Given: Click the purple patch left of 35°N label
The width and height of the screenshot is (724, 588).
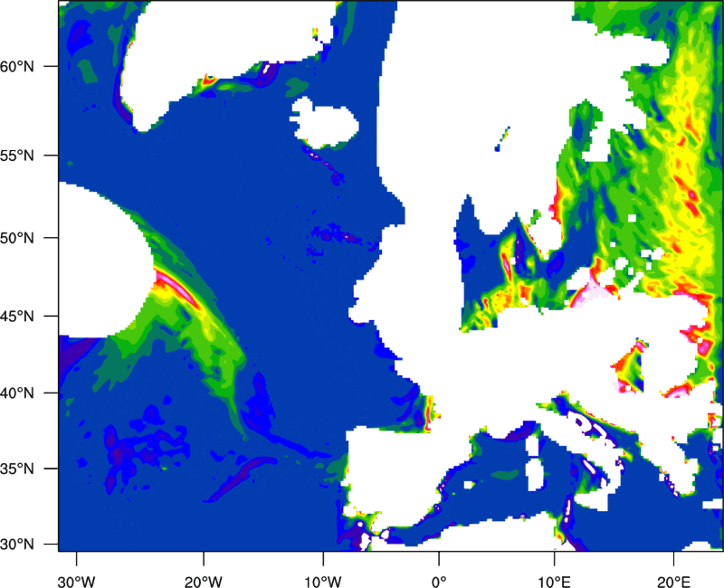Looking at the screenshot, I should coord(118,448).
